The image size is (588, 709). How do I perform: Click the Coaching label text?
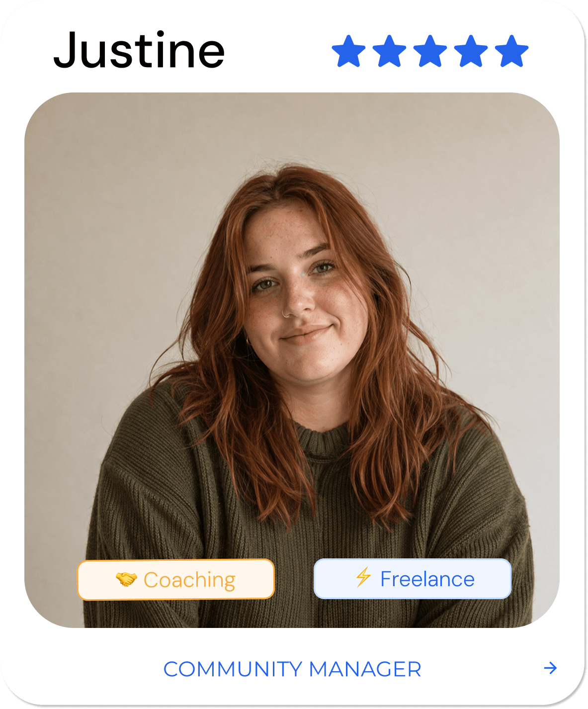[x=189, y=580]
